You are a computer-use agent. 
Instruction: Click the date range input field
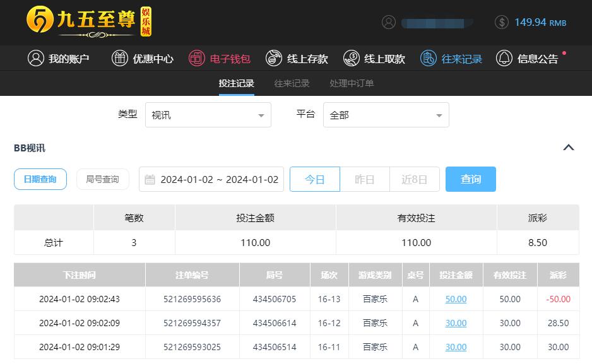pos(211,179)
